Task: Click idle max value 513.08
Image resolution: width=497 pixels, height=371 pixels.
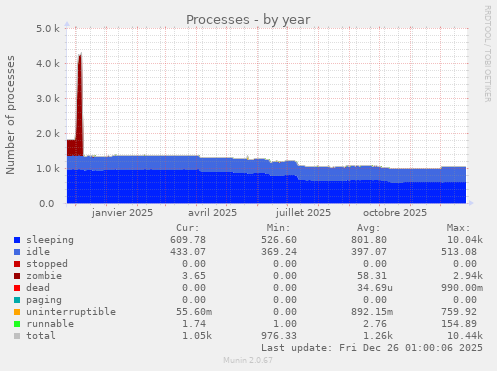Action: (x=459, y=252)
